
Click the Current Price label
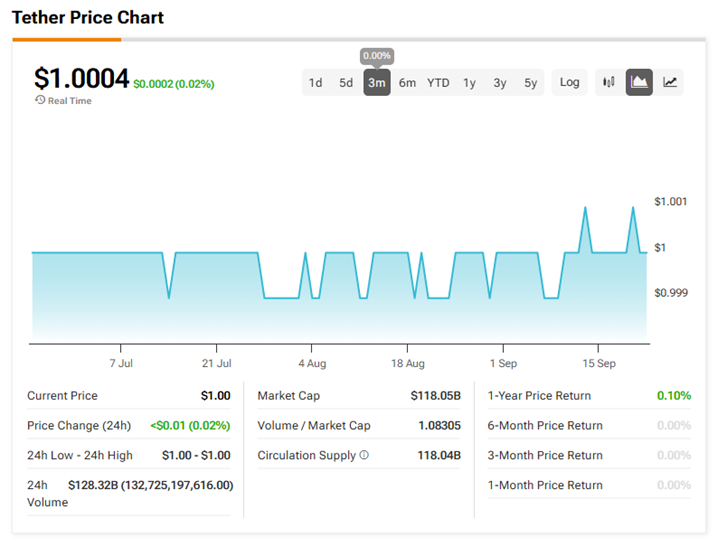pyautogui.click(x=62, y=395)
